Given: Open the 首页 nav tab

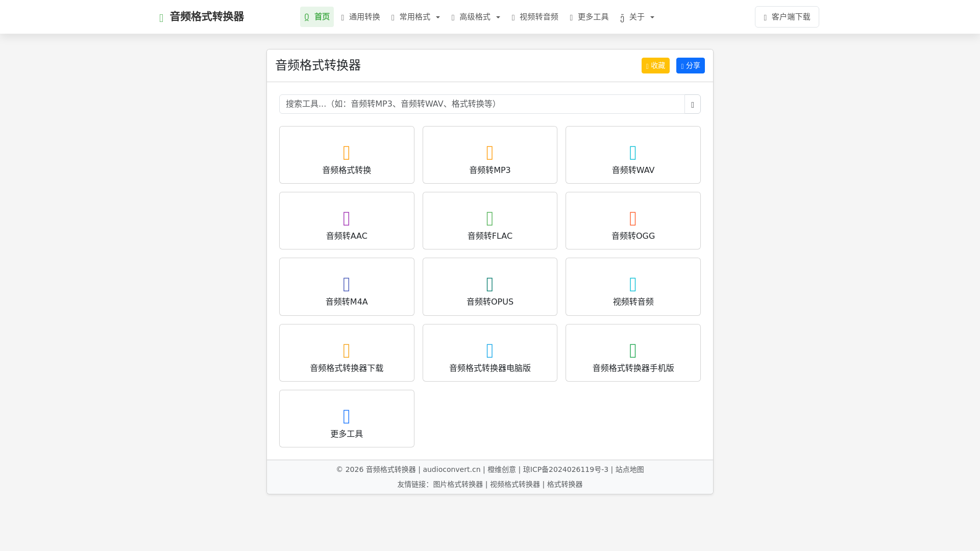Looking at the screenshot, I should point(317,17).
